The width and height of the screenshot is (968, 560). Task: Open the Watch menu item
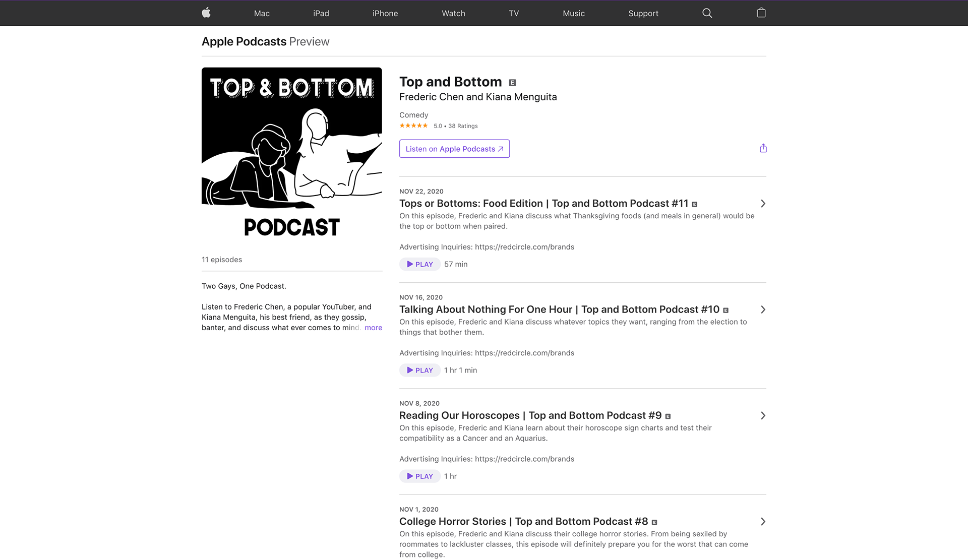point(453,13)
